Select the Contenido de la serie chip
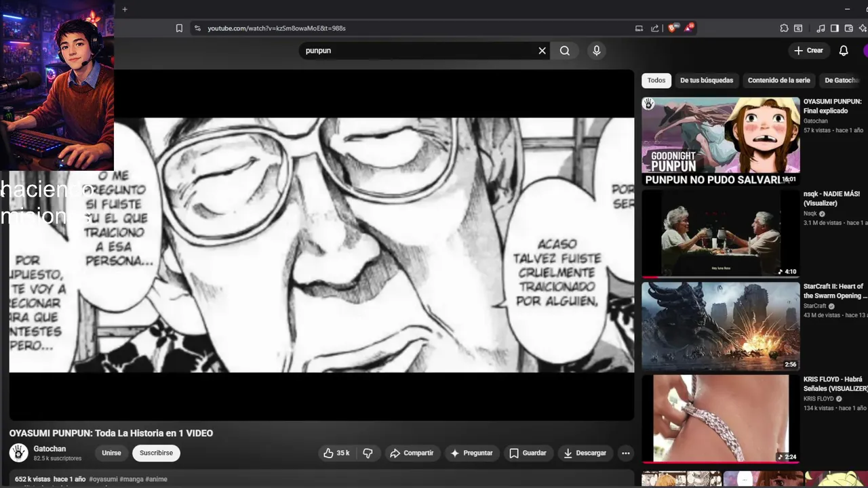The image size is (868, 488). click(778, 80)
